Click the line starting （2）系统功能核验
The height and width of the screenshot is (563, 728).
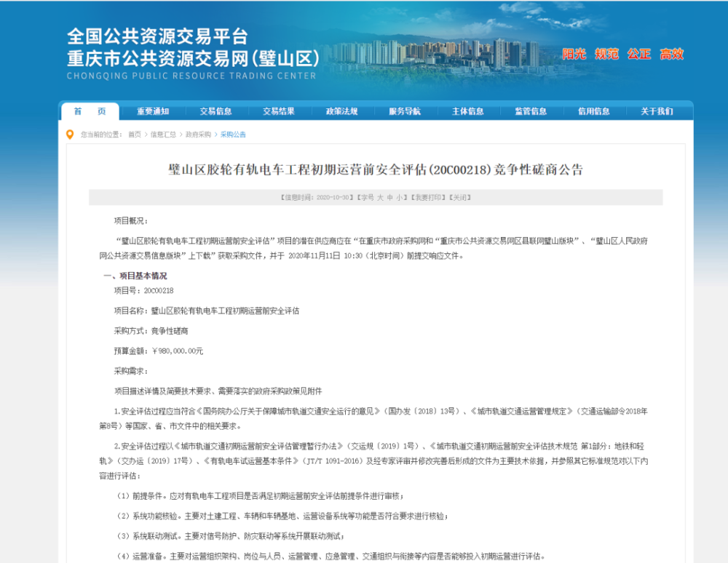281,516
